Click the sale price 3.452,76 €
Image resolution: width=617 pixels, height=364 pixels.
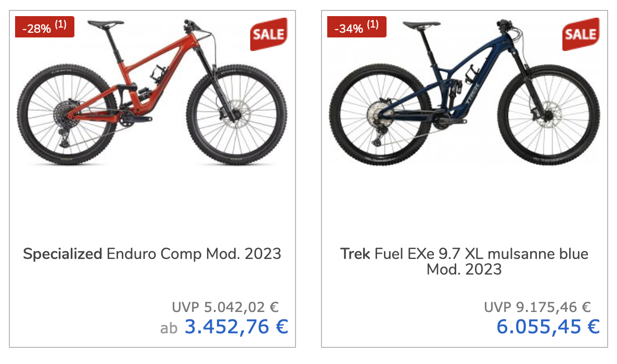[236, 327]
